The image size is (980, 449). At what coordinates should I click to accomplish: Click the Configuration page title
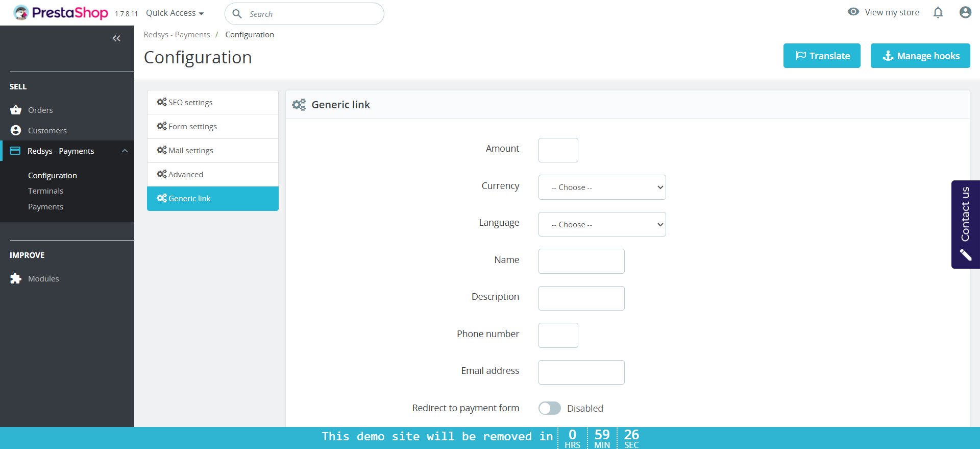click(x=198, y=57)
